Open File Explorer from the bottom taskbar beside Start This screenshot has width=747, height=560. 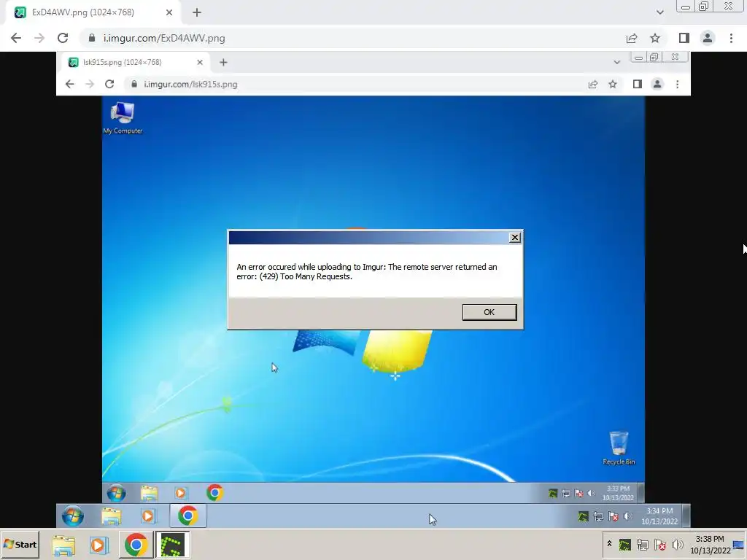(x=63, y=545)
